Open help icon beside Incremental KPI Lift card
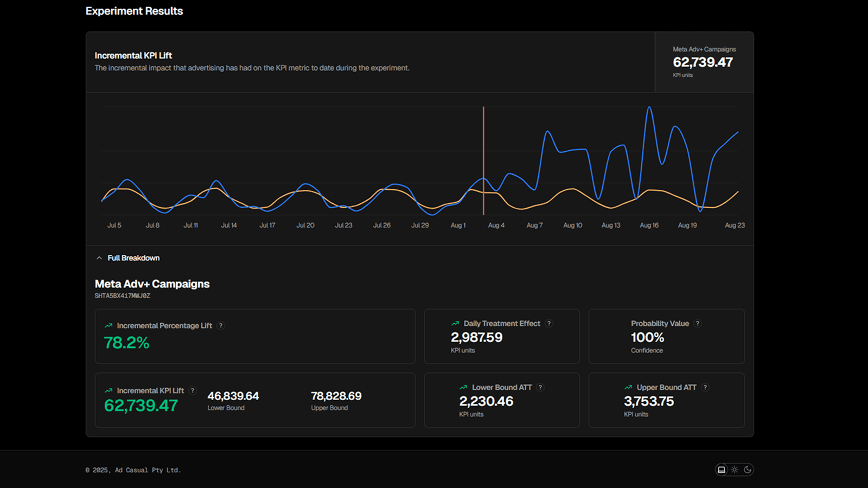Screen dimensions: 868x488 pos(193,390)
